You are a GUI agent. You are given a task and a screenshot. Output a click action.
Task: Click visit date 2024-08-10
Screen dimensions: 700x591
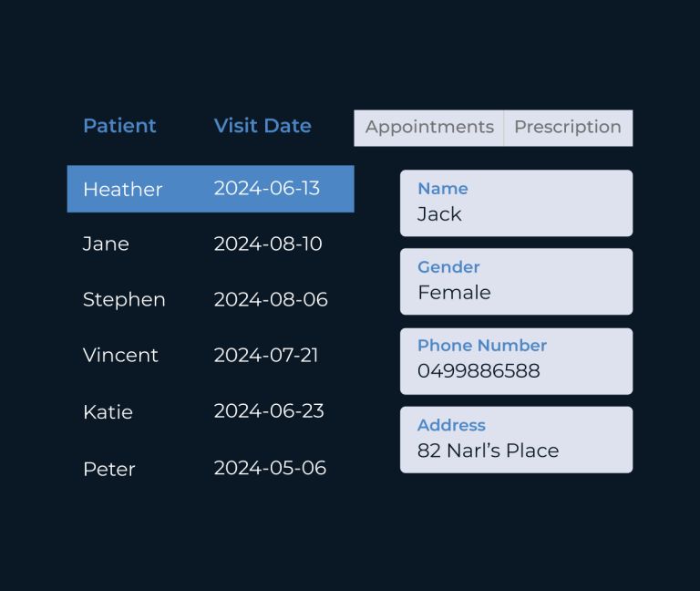[x=268, y=244]
